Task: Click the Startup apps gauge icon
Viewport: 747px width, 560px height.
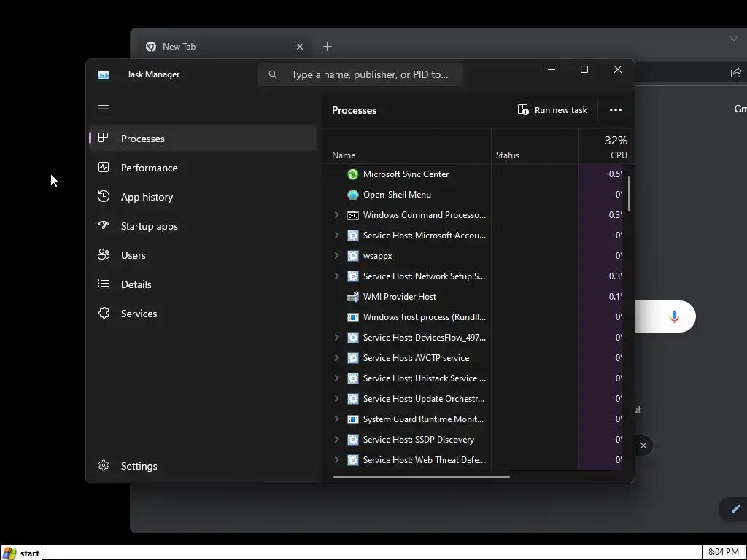Action: tap(104, 225)
